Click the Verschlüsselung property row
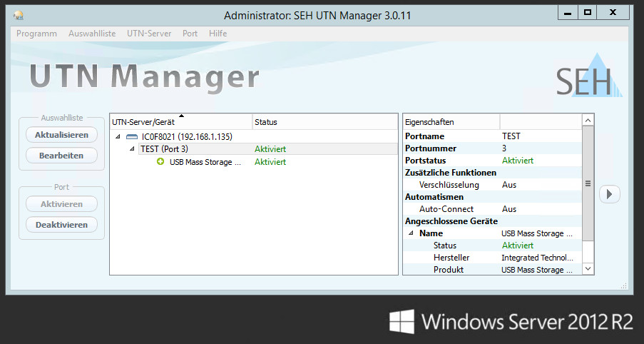The image size is (644, 344). 492,185
